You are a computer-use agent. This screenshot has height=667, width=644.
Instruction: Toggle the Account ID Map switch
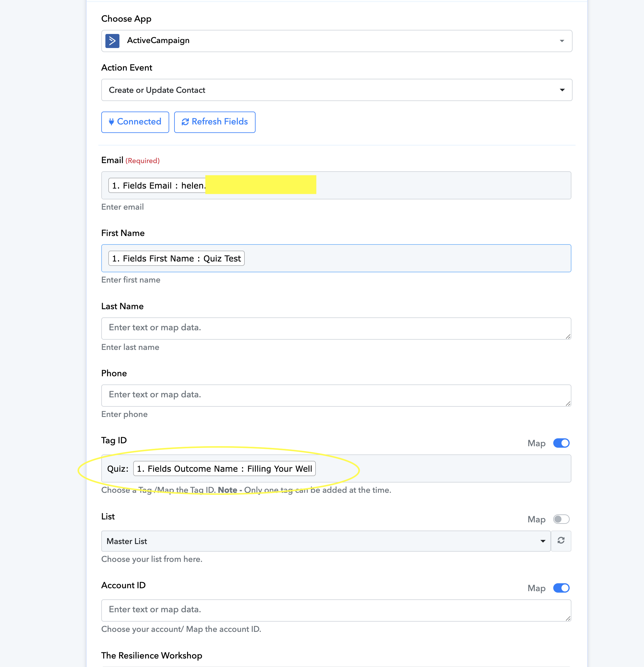[x=561, y=588]
